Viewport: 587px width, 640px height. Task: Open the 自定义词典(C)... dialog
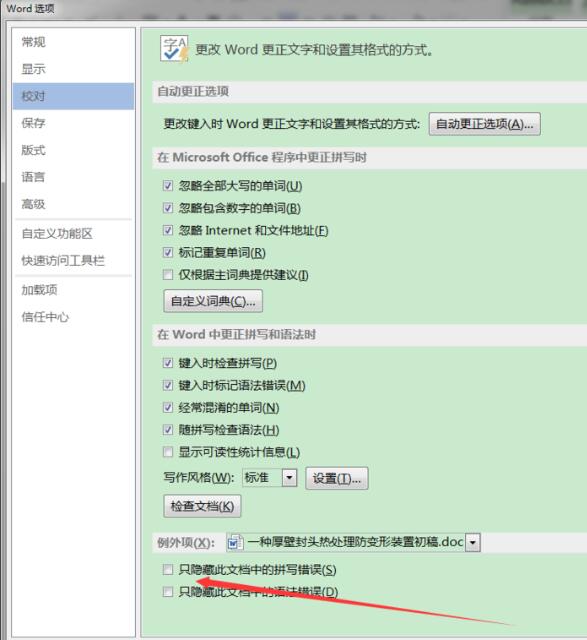(213, 301)
